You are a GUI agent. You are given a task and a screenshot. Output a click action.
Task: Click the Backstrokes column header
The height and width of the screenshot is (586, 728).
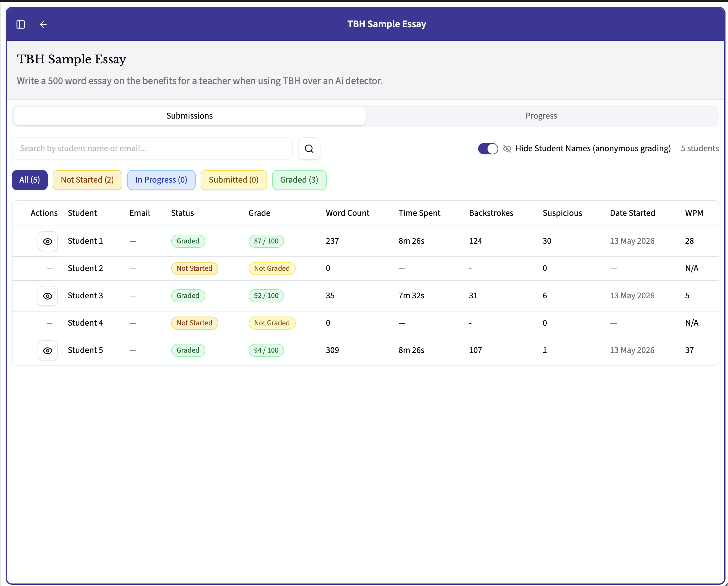point(491,213)
